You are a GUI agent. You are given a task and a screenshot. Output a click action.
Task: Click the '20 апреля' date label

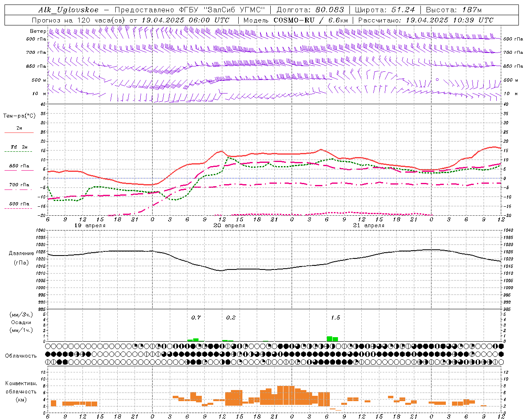point(229,226)
